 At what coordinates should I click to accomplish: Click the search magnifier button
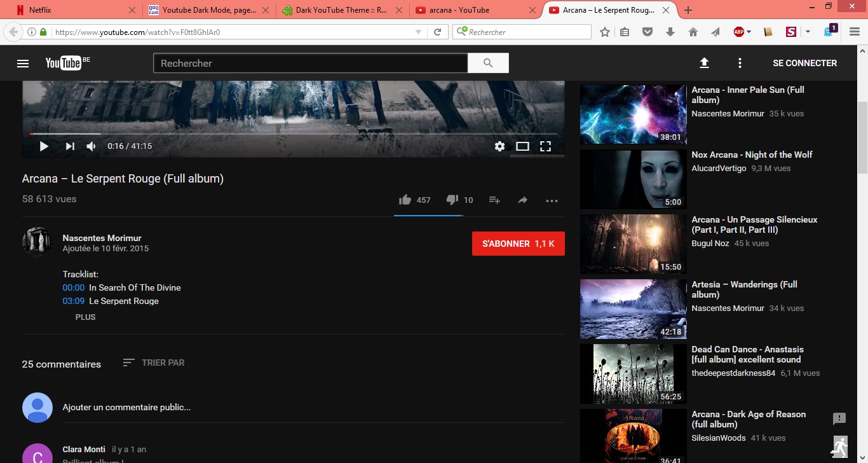pyautogui.click(x=488, y=63)
